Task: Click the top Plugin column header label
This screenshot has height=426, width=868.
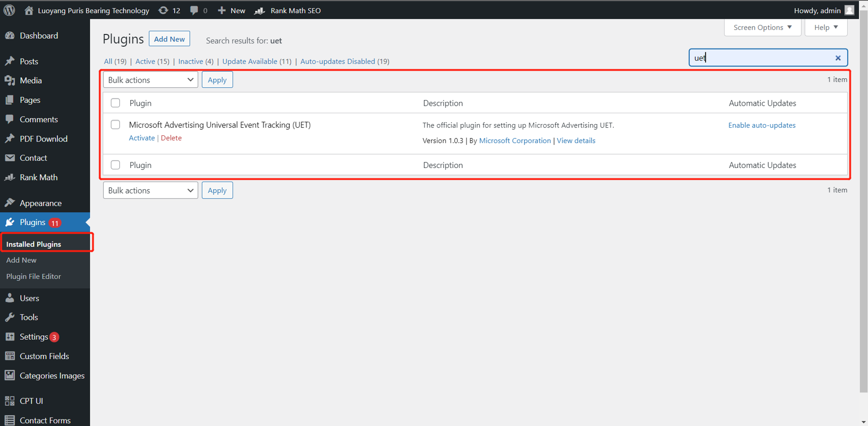Action: click(x=140, y=103)
